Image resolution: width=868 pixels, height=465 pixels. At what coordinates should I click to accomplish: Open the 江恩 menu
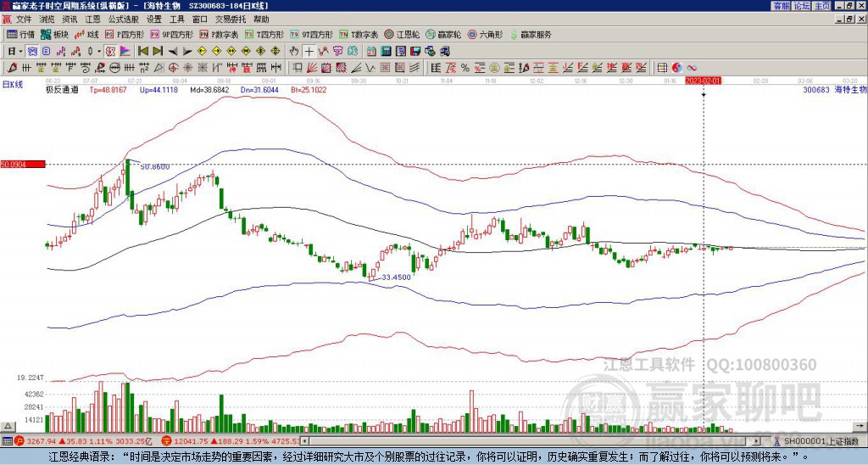[x=92, y=19]
